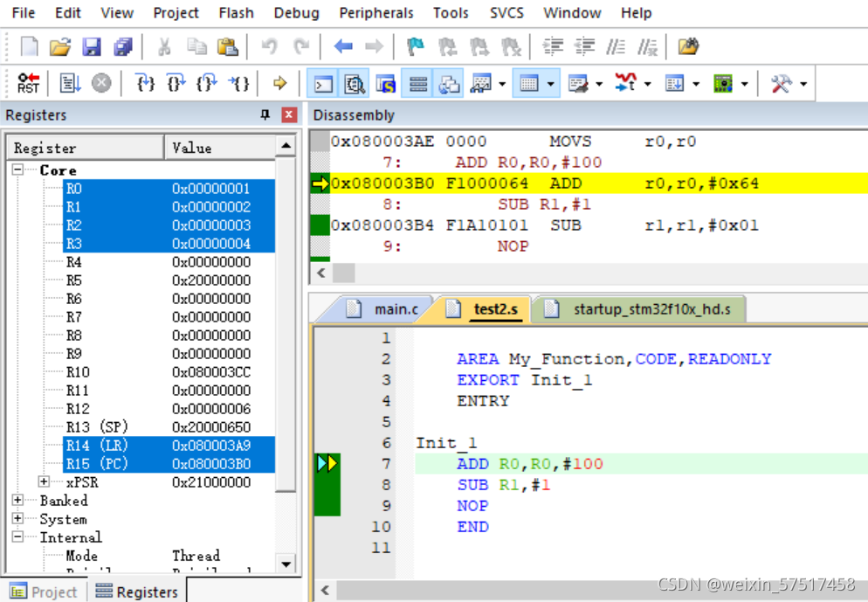Toggle the Command window
Screen dimensions: 868x602
323,84
